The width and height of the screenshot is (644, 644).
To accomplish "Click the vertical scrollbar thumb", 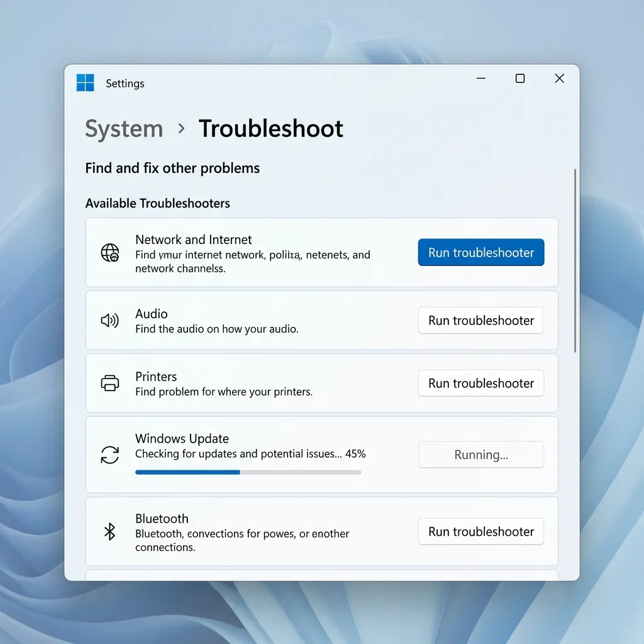I will [x=575, y=260].
